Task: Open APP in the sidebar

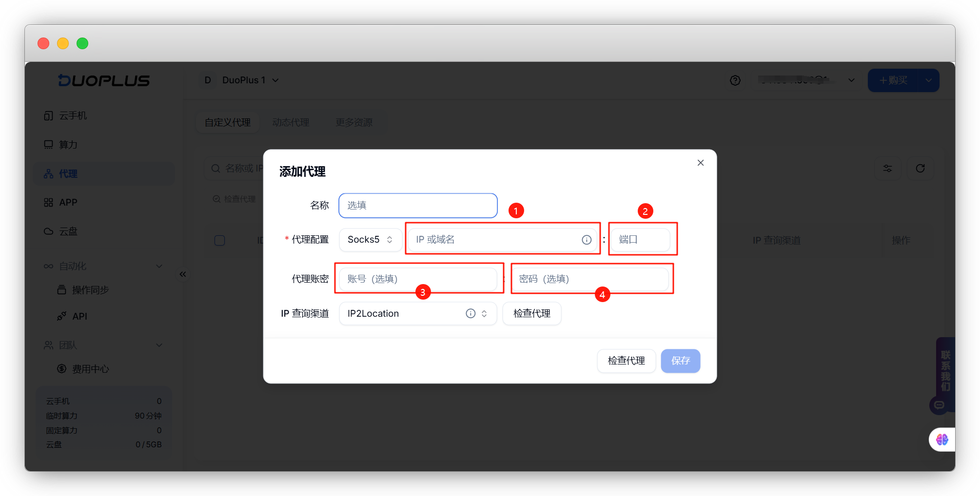Action: coord(104,203)
